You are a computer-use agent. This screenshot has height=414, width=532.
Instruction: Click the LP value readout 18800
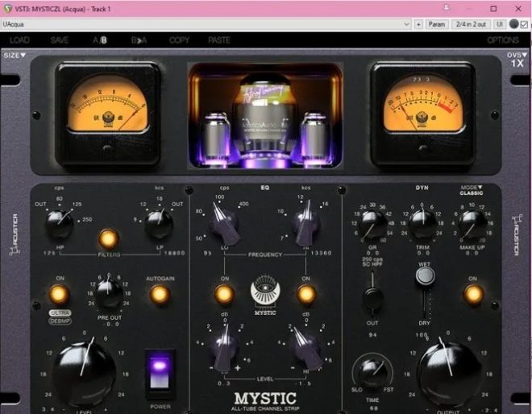tap(174, 253)
